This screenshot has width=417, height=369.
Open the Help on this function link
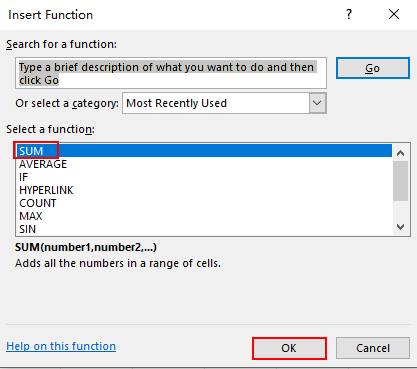(61, 346)
